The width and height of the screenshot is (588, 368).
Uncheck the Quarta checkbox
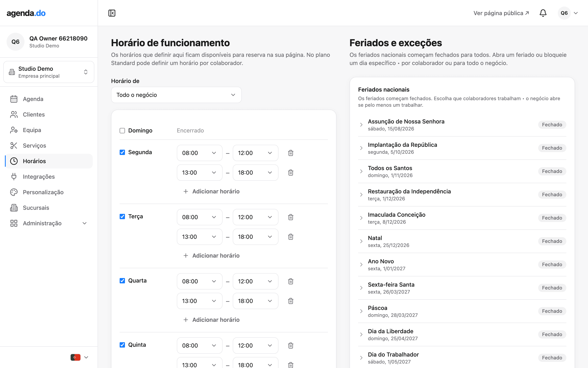122,281
